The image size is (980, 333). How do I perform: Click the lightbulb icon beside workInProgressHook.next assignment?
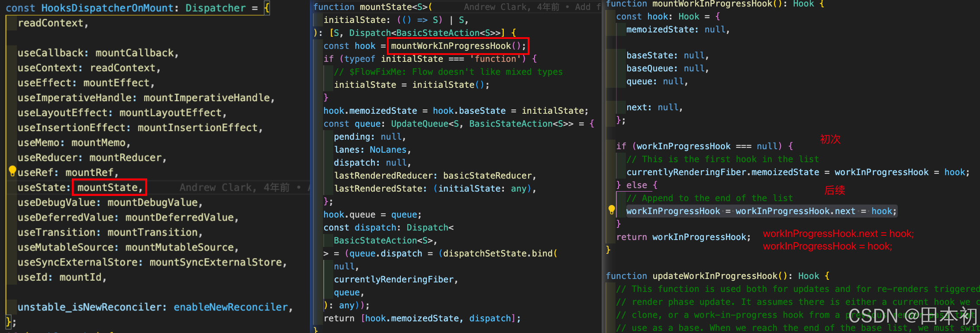612,210
